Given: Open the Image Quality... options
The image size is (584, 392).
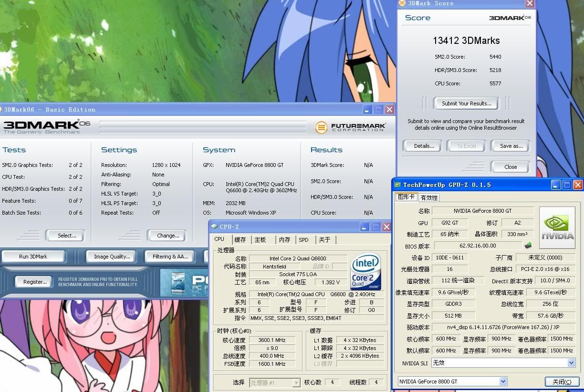Looking at the screenshot, I should click(112, 257).
